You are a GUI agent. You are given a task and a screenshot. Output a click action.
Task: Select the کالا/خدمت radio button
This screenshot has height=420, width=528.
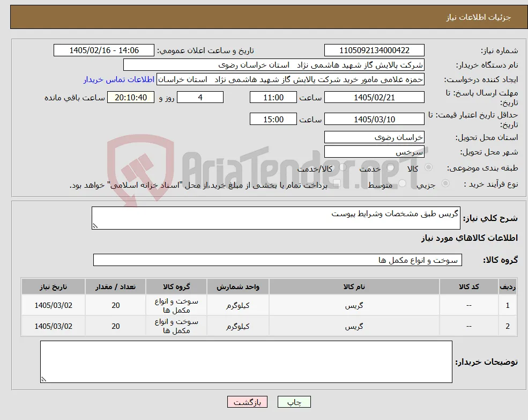click(x=343, y=167)
